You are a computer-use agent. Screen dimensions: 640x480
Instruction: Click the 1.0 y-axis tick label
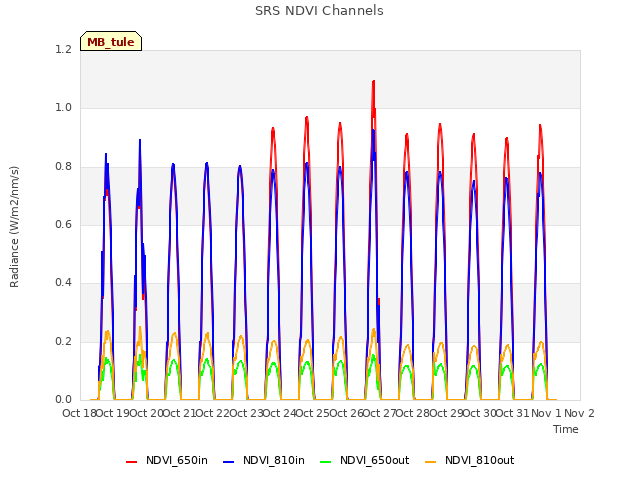coord(63,108)
